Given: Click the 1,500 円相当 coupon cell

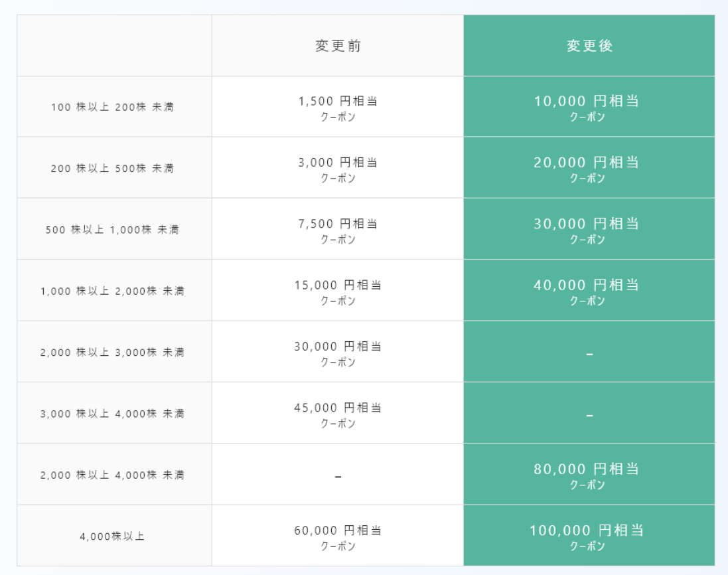Looking at the screenshot, I should click(338, 108).
